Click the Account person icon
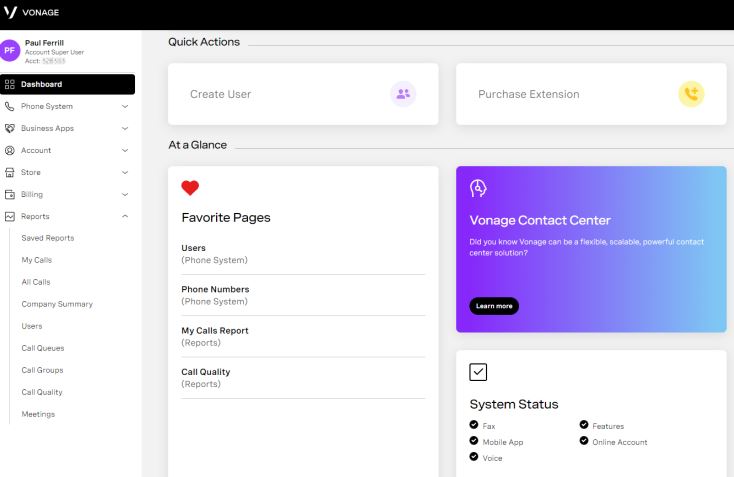 click(x=9, y=150)
